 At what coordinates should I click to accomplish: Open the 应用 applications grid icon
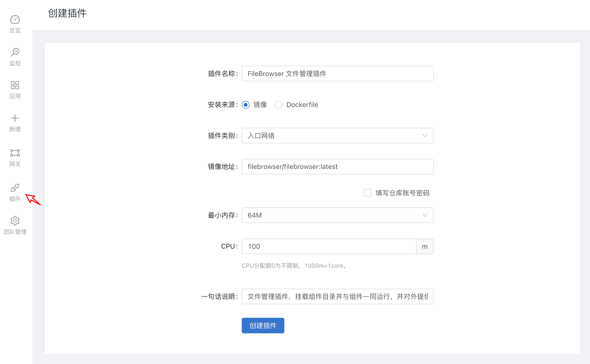pos(15,85)
